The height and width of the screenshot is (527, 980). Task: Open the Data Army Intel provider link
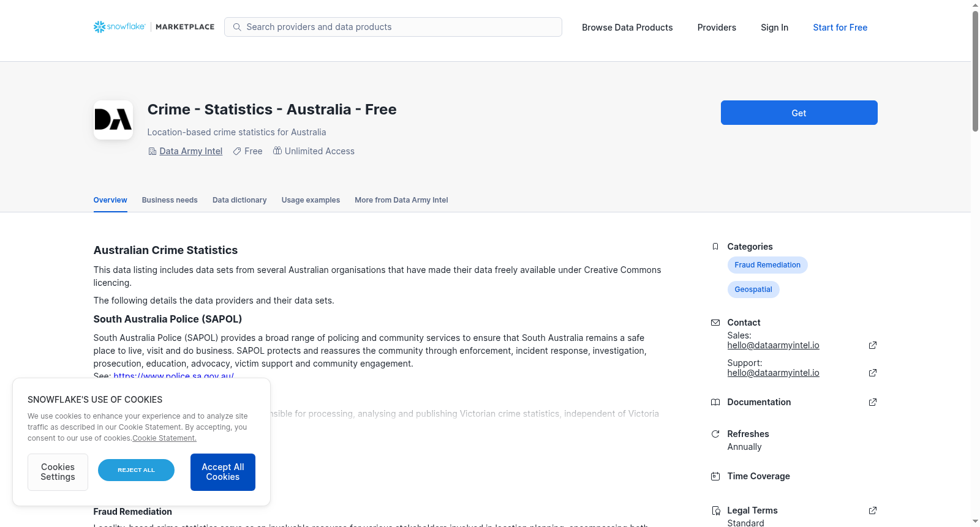click(191, 151)
